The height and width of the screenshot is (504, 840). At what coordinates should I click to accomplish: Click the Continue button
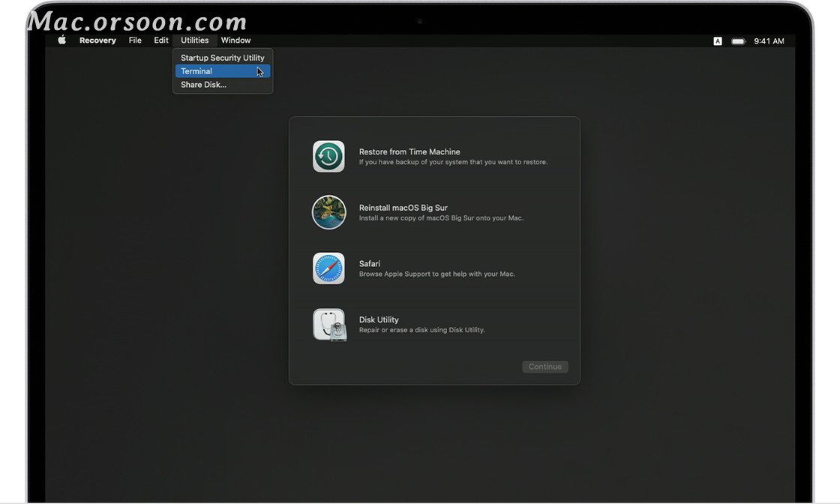click(544, 366)
